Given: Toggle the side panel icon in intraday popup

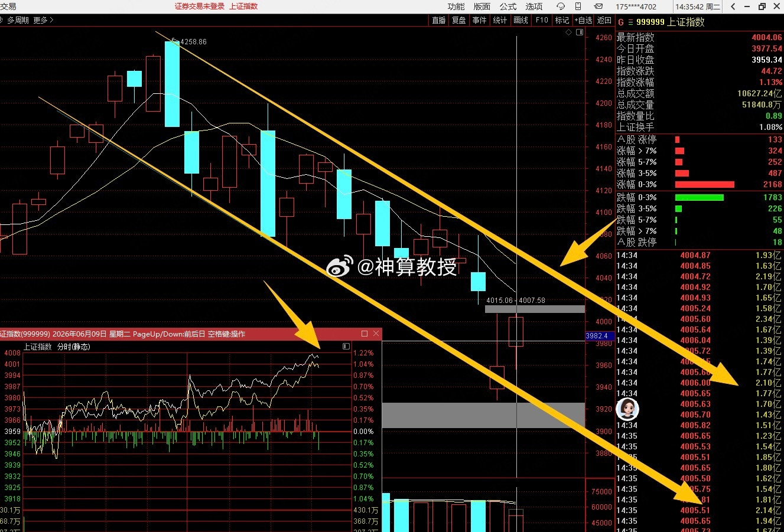Looking at the screenshot, I should tap(346, 347).
